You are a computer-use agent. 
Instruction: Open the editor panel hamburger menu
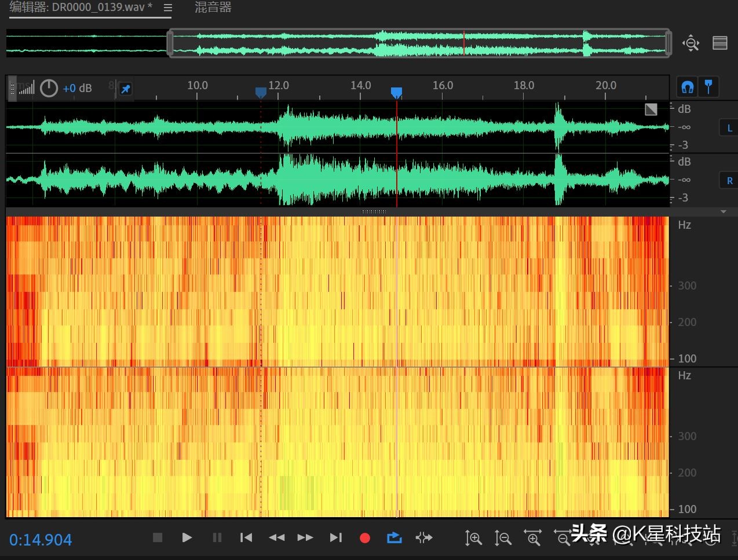tap(168, 8)
